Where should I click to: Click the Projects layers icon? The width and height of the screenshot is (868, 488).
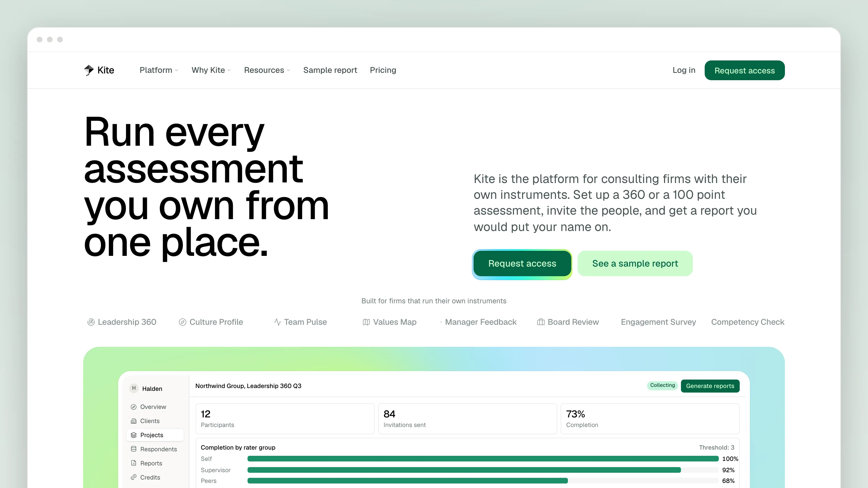(134, 435)
